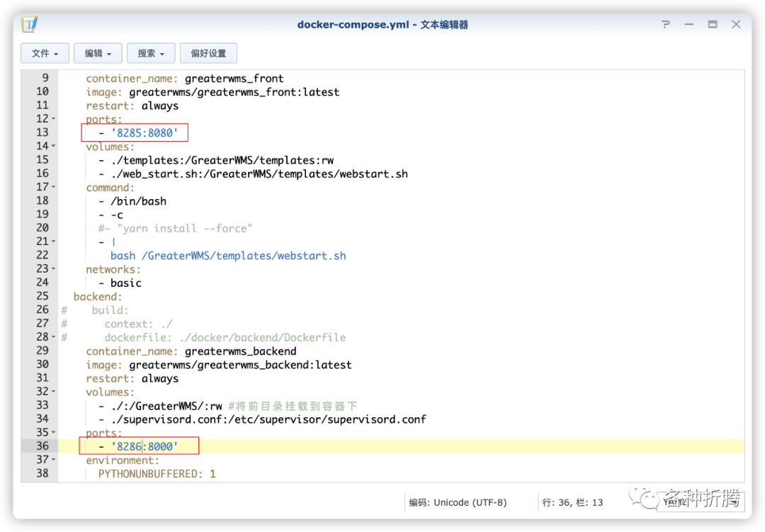Collapse the fold arrow at line 28
The width and height of the screenshot is (765, 532).
[x=54, y=337]
